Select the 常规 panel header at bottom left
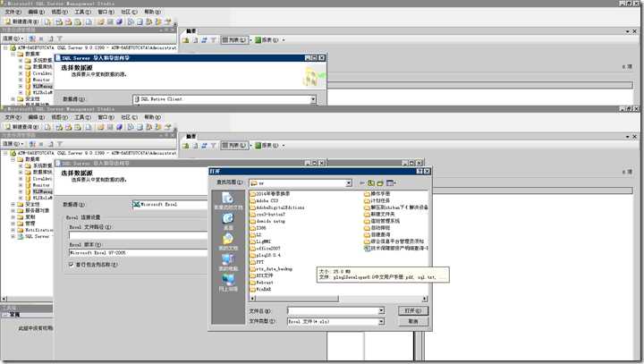Image resolution: width=644 pixels, height=364 pixels. pyautogui.click(x=27, y=315)
